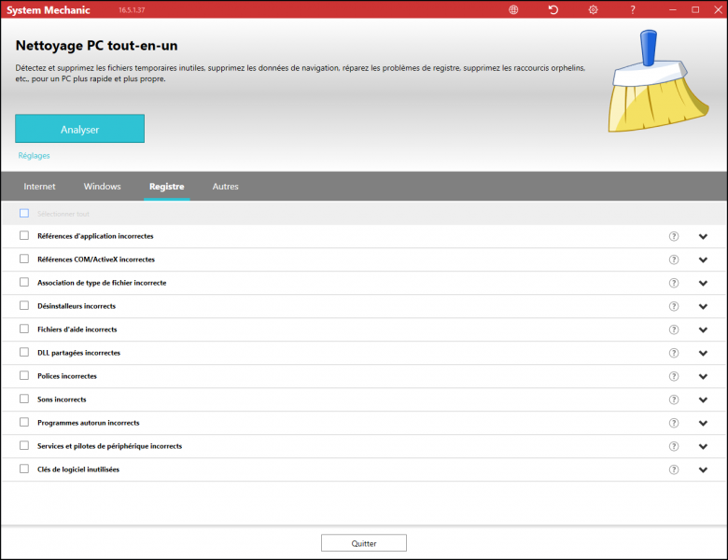Click the Analyser button

[79, 130]
